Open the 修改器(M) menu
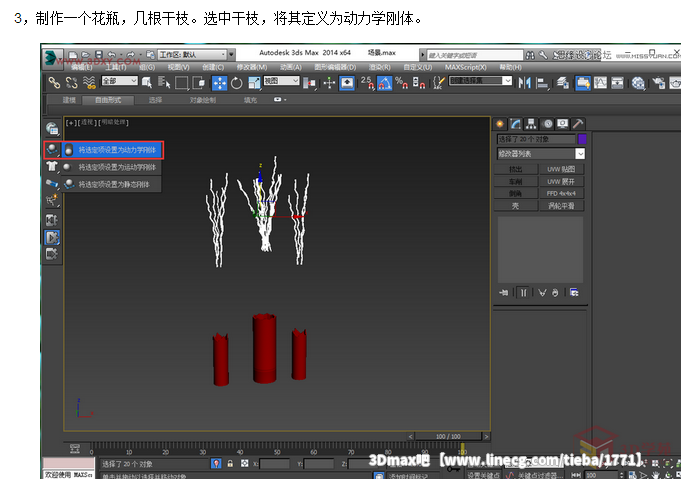This screenshot has height=479, width=681. [x=252, y=67]
